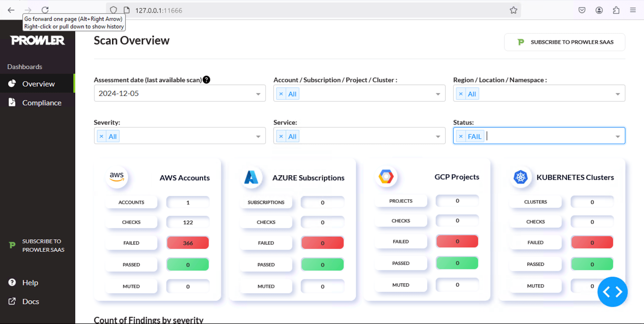Click the GCP CHECKS label
Viewport: 644px width, 324px height.
401,221
